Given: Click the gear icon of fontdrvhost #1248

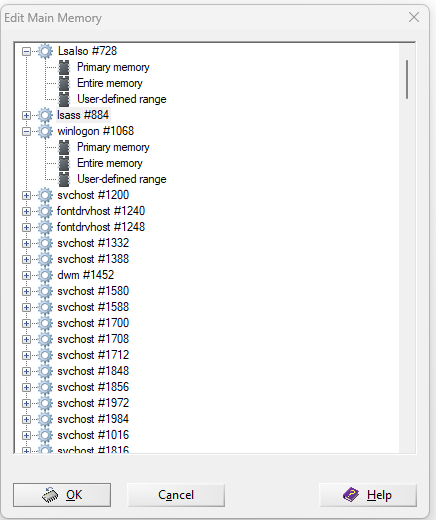Looking at the screenshot, I should tap(45, 227).
